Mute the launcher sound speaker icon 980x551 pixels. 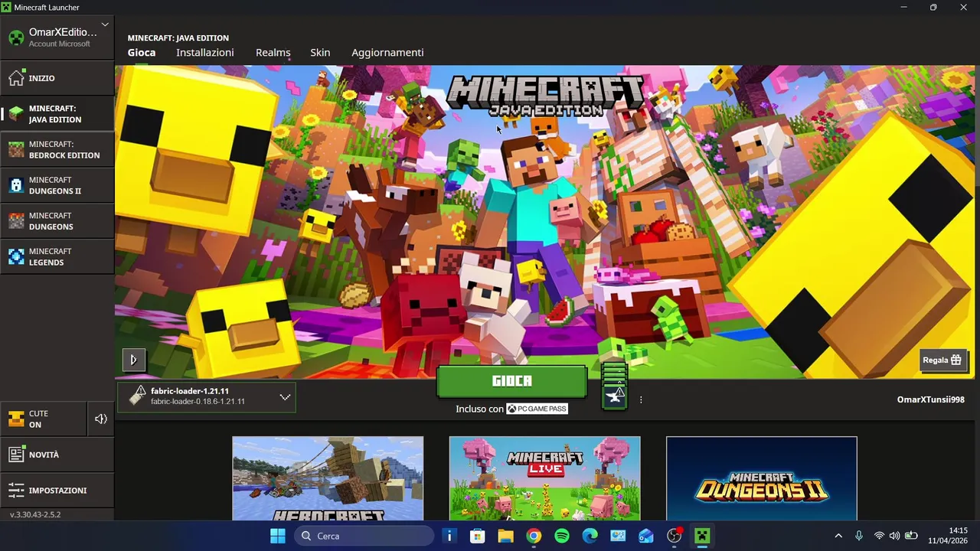[x=101, y=419]
